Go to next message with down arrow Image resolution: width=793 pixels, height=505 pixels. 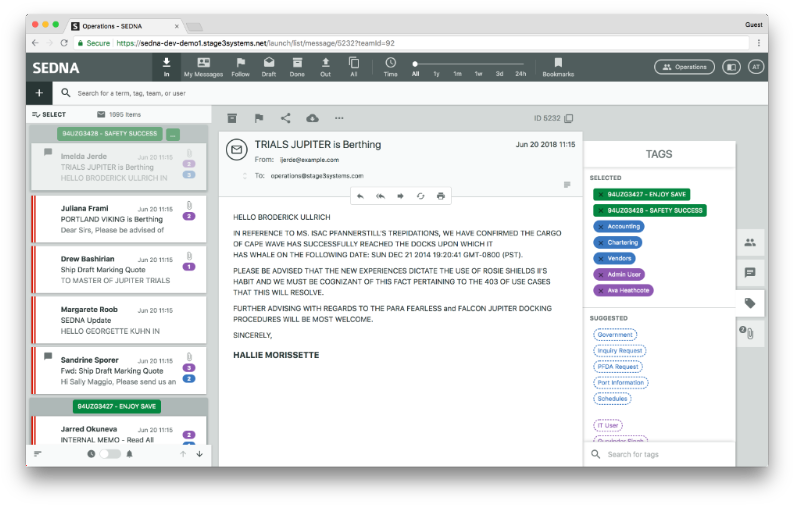[200, 454]
